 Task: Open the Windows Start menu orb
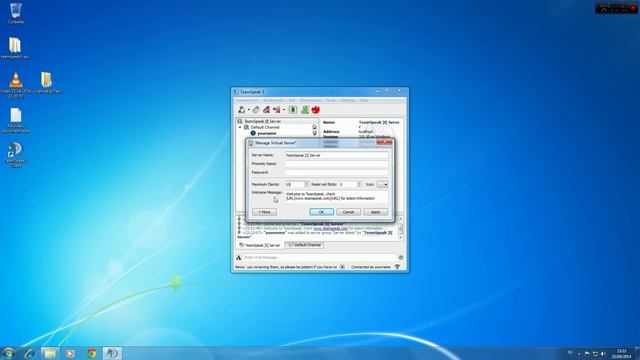pos(8,353)
